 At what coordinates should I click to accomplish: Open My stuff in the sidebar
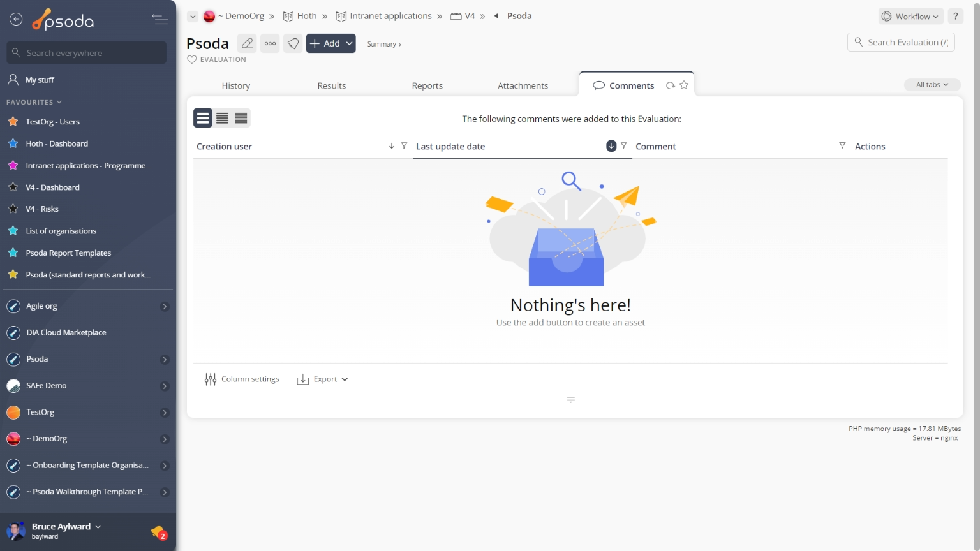click(40, 80)
